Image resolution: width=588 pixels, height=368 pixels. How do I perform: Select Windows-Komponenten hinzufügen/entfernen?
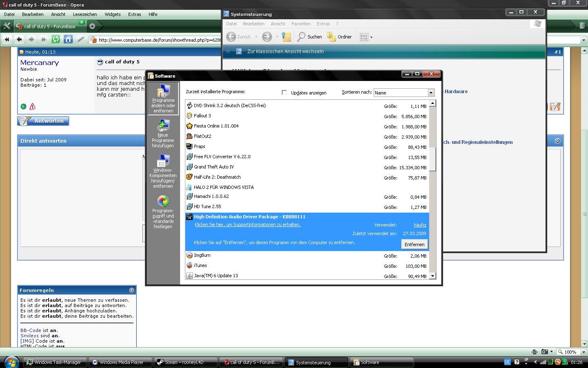coord(163,171)
